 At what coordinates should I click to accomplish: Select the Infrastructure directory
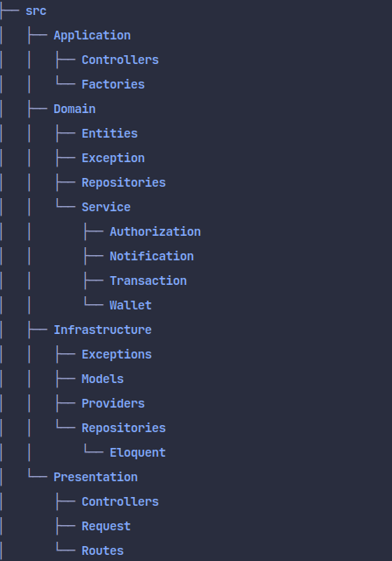[103, 330]
